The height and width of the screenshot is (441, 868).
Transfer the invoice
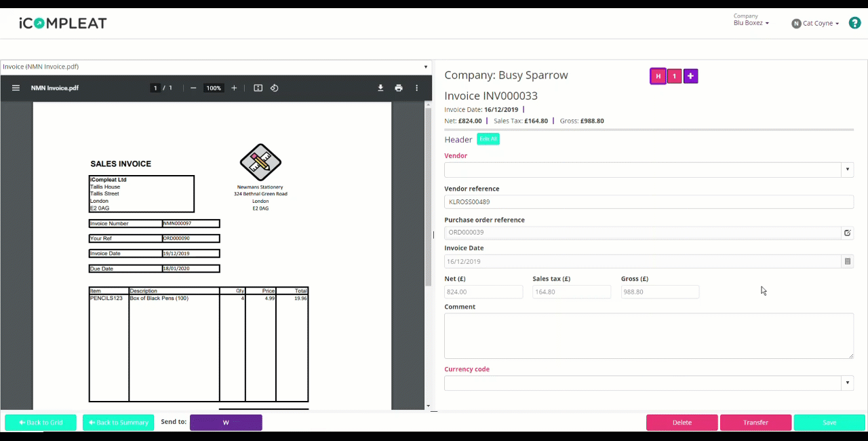755,423
